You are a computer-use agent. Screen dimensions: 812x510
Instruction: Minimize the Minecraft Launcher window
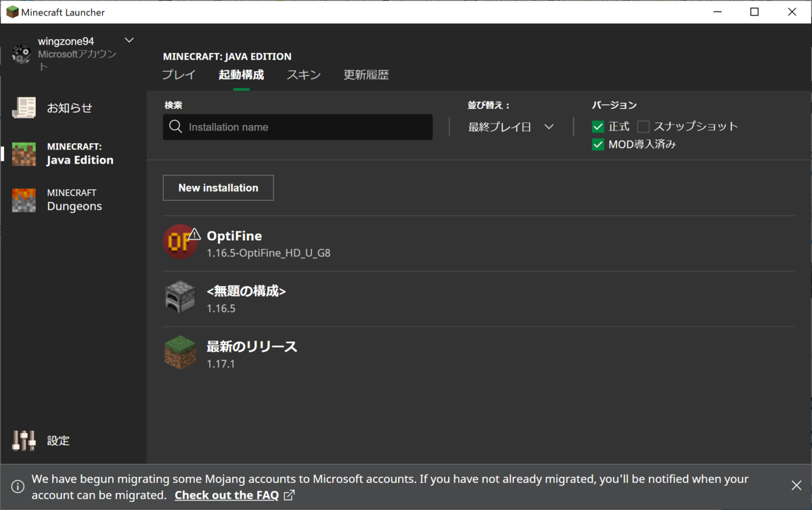click(x=717, y=12)
